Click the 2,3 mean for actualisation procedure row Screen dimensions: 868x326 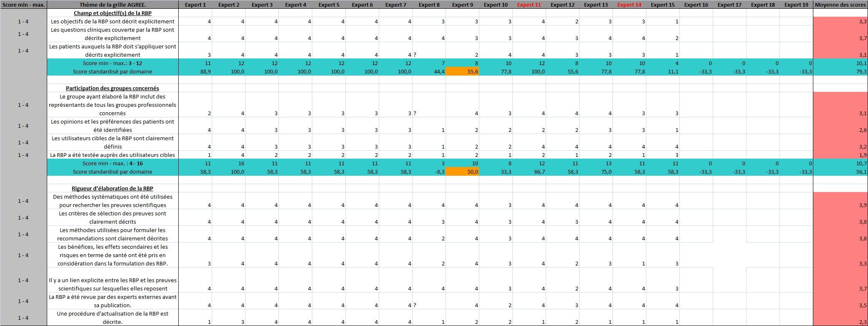coord(840,318)
